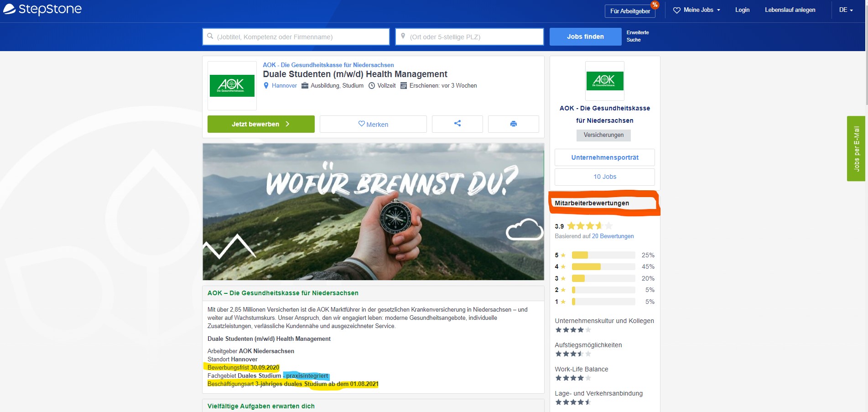The width and height of the screenshot is (868, 412).
Task: Click the Erschienen: vor 3 Wochen text
Action: pos(443,86)
